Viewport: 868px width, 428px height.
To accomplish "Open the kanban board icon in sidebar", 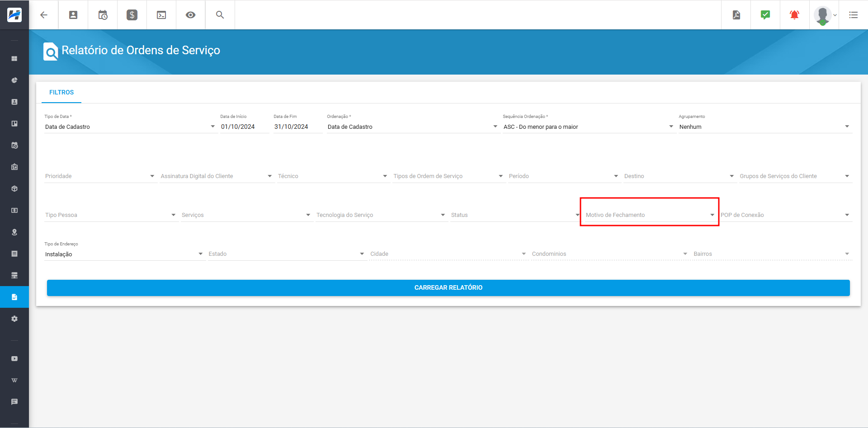I will tap(14, 124).
